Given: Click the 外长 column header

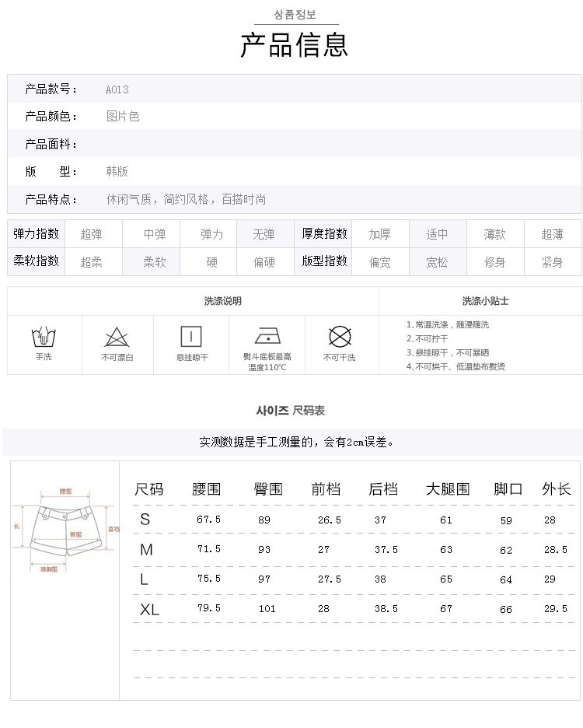Looking at the screenshot, I should click(556, 489).
